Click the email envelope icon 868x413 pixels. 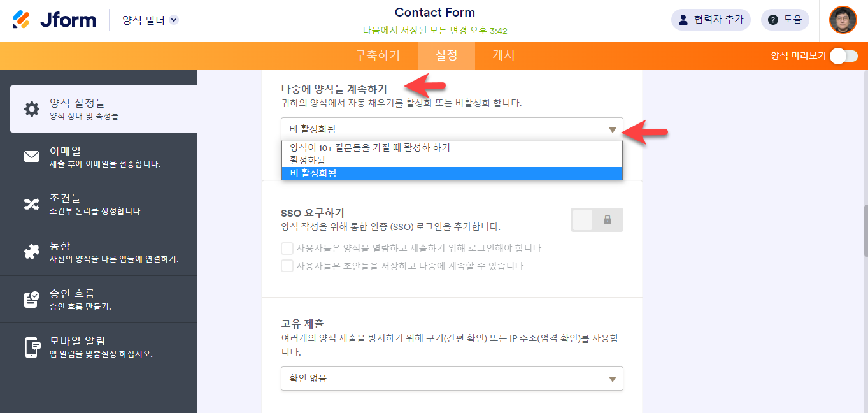click(31, 156)
